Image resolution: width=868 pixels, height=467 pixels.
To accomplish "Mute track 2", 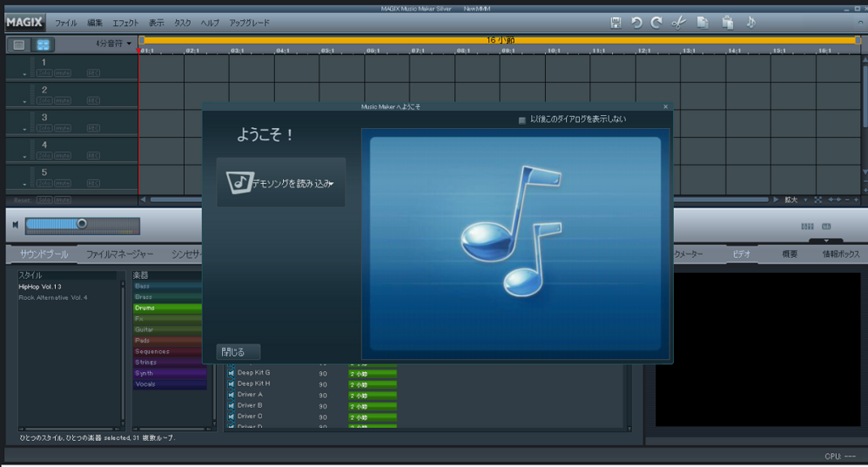I will [x=63, y=101].
